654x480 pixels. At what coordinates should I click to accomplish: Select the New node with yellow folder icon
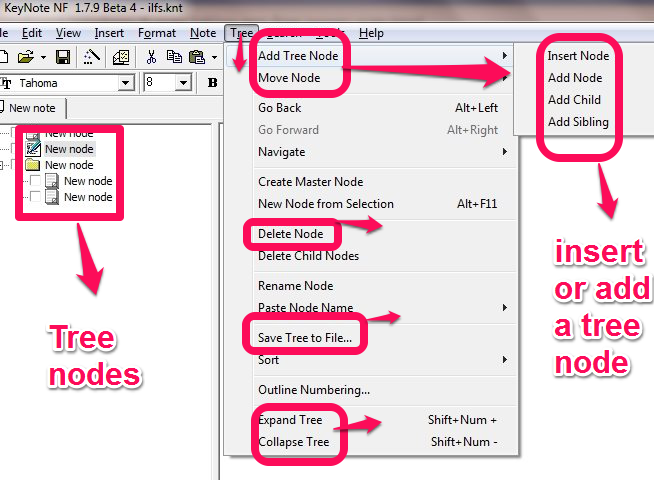[69, 165]
